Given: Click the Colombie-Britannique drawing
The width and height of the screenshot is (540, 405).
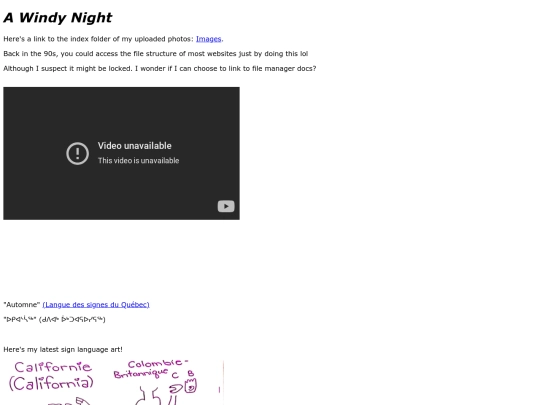Looking at the screenshot, I should (155, 382).
